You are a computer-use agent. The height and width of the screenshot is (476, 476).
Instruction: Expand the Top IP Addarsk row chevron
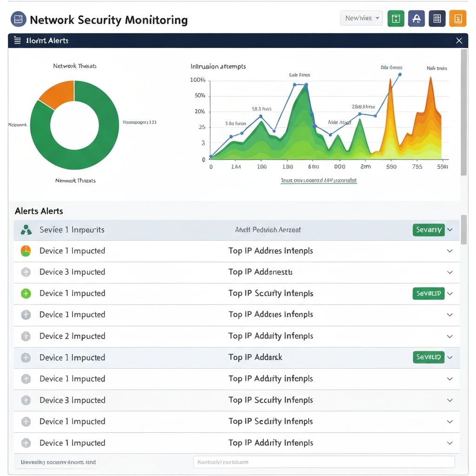450,357
